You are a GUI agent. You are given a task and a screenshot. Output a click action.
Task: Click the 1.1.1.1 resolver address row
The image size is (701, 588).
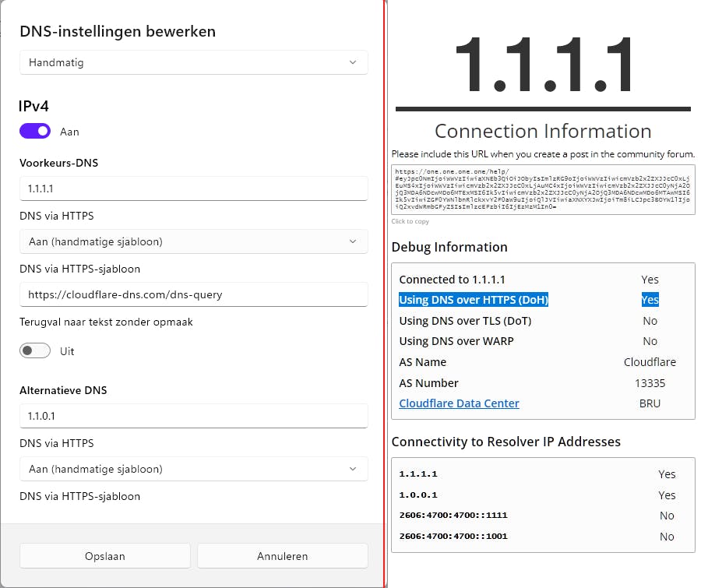tap(543, 474)
